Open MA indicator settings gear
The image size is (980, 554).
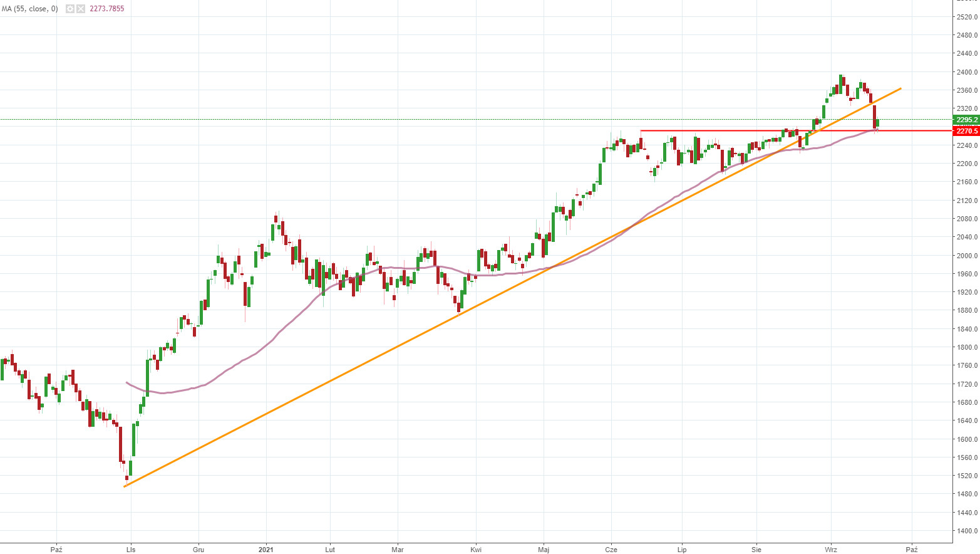pos(70,9)
